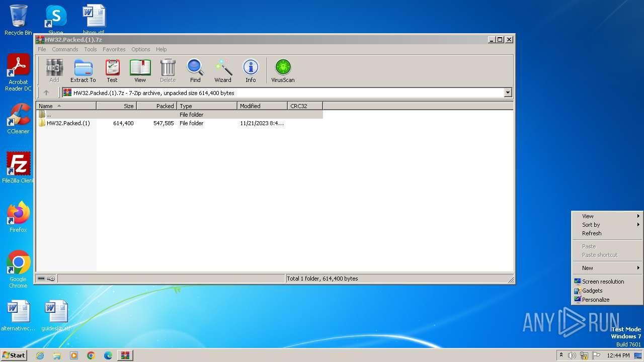Open the Help menu

tap(161, 49)
